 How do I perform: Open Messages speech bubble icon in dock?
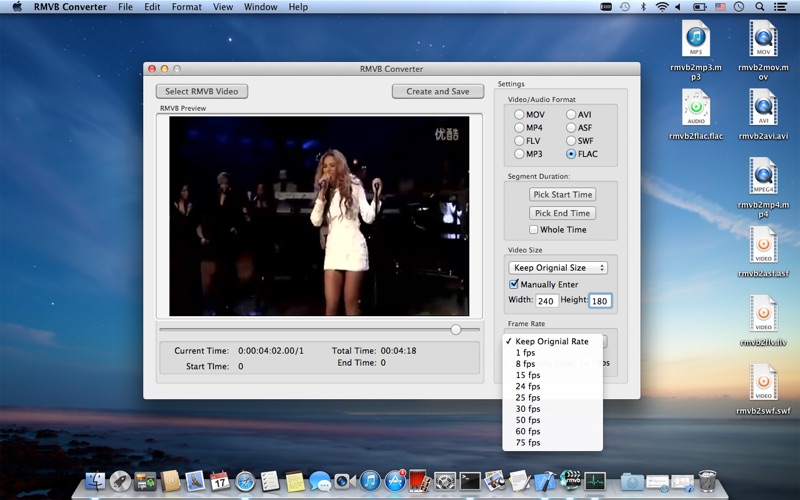320,481
